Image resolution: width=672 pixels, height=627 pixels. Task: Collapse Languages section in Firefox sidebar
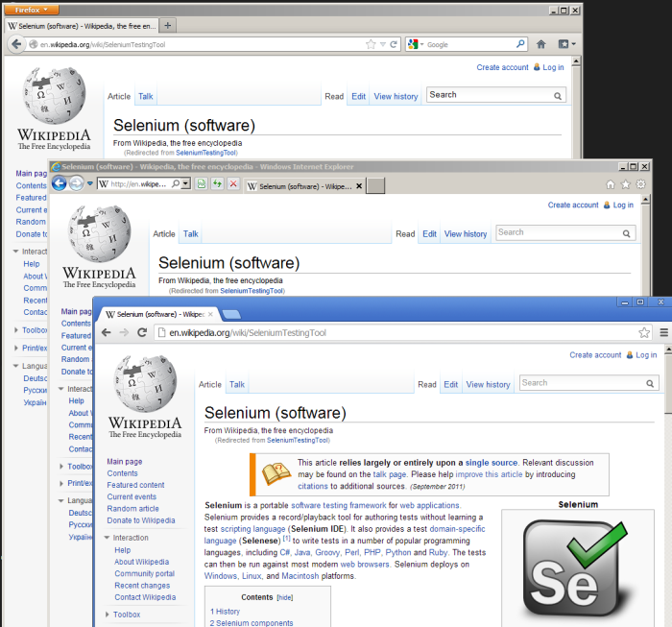[16, 366]
